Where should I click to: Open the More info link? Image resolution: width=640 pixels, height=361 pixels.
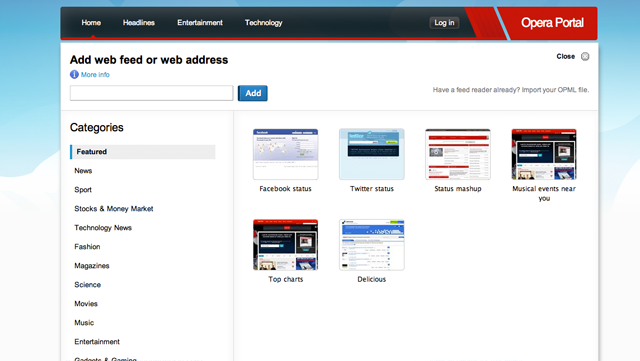[95, 75]
